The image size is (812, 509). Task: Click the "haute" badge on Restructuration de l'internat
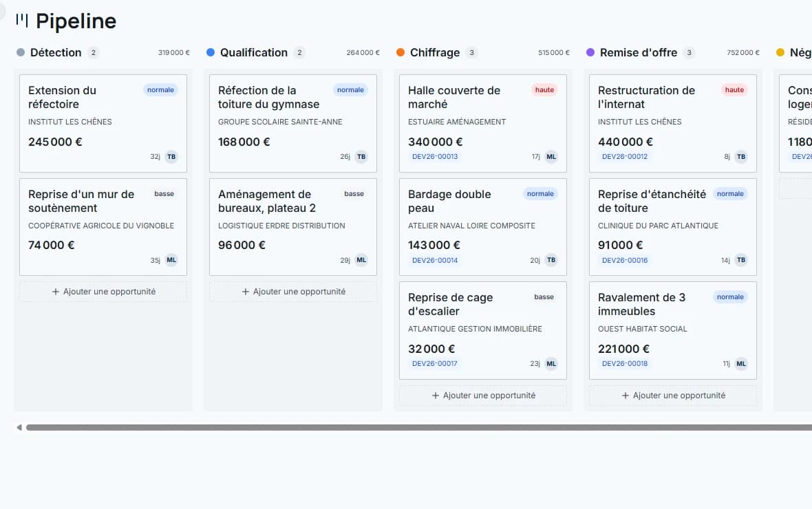pyautogui.click(x=734, y=89)
